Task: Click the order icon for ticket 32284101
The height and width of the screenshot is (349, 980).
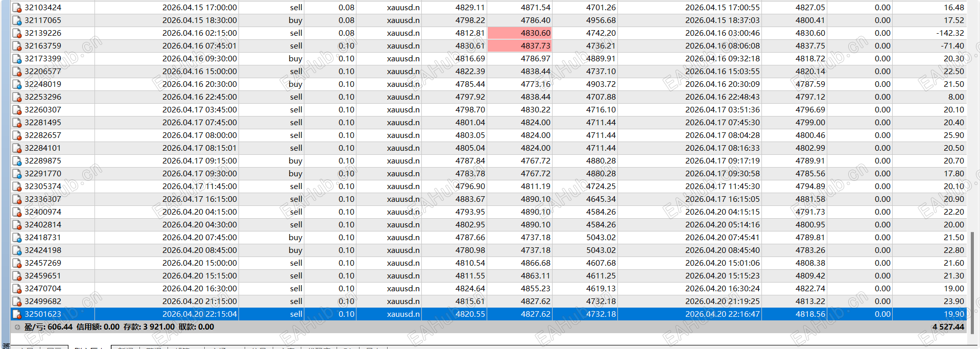Action: (x=17, y=148)
